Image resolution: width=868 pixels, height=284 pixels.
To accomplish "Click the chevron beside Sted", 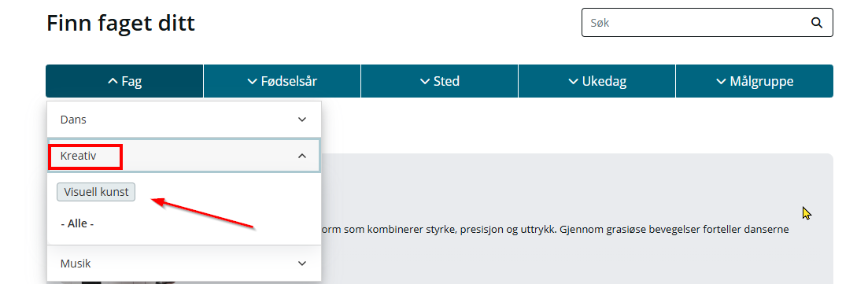I will coord(425,81).
